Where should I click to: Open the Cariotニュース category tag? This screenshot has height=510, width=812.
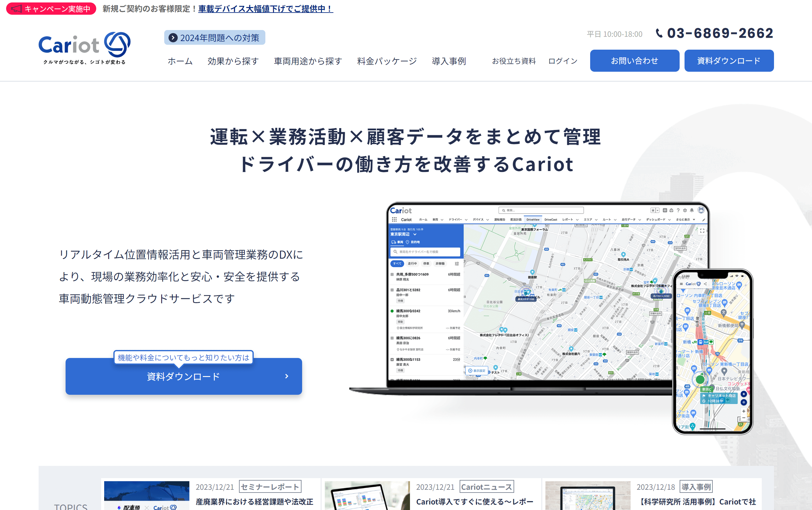[x=487, y=487]
